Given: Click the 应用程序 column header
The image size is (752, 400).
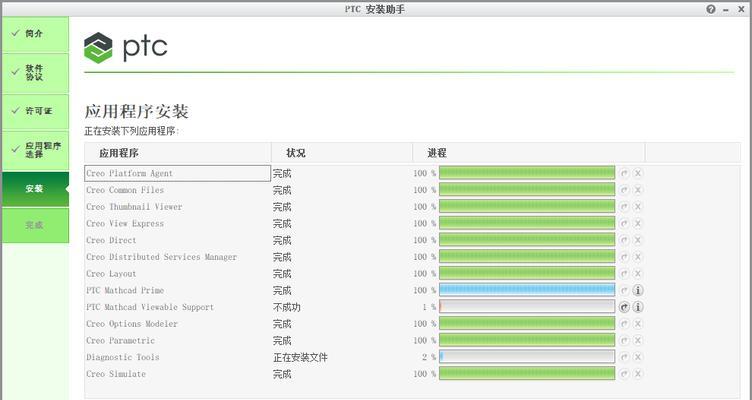Looking at the screenshot, I should [119, 153].
